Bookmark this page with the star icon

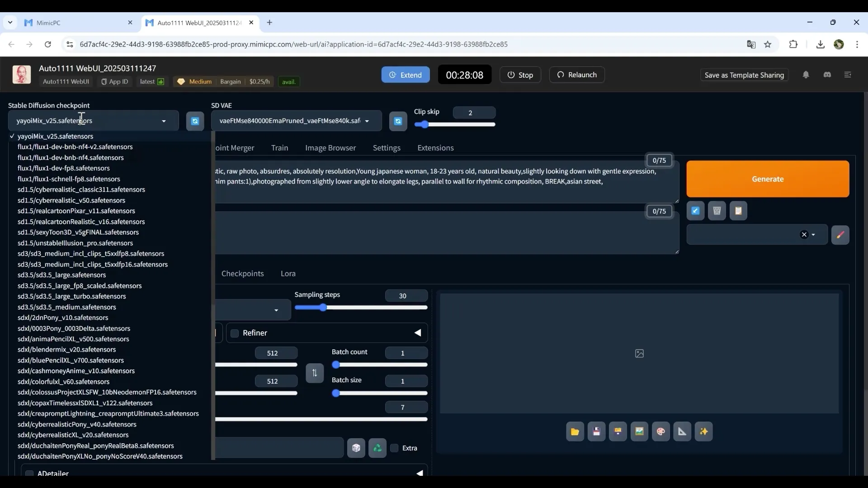tap(768, 44)
